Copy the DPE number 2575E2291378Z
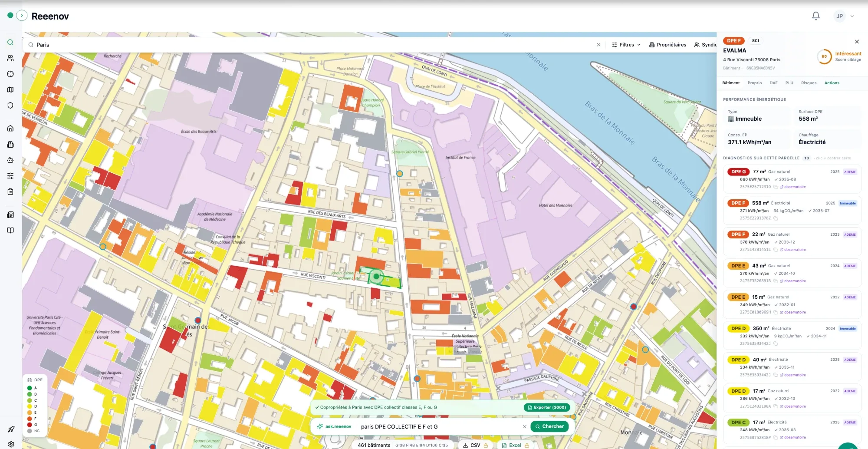The image size is (868, 449). [776, 218]
